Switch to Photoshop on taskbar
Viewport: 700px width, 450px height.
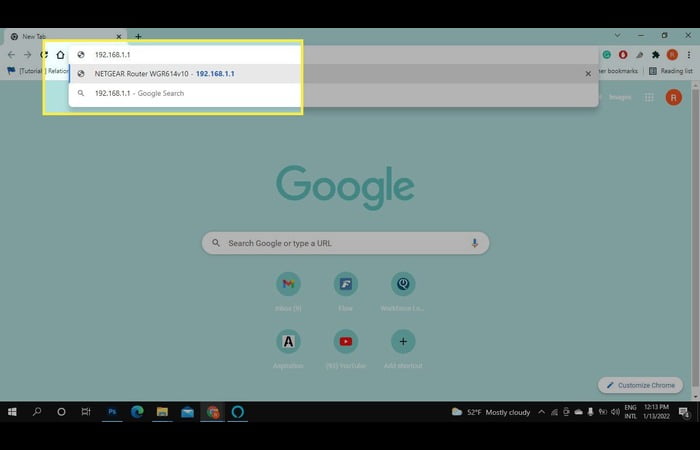[x=112, y=412]
